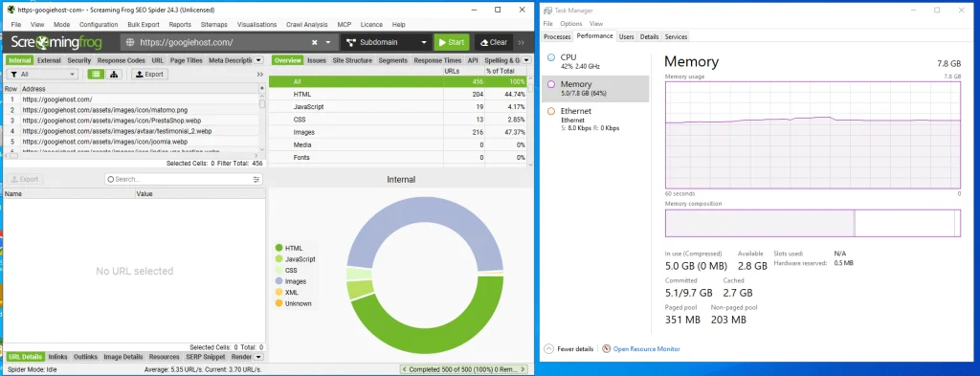Switch to the Page Titles tab
The width and height of the screenshot is (980, 376).
click(187, 60)
